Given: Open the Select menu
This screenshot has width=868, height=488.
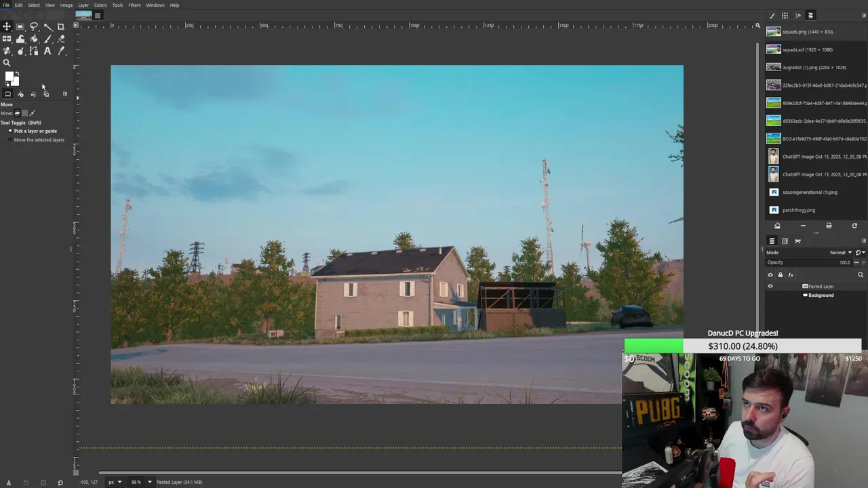Looking at the screenshot, I should tap(34, 5).
